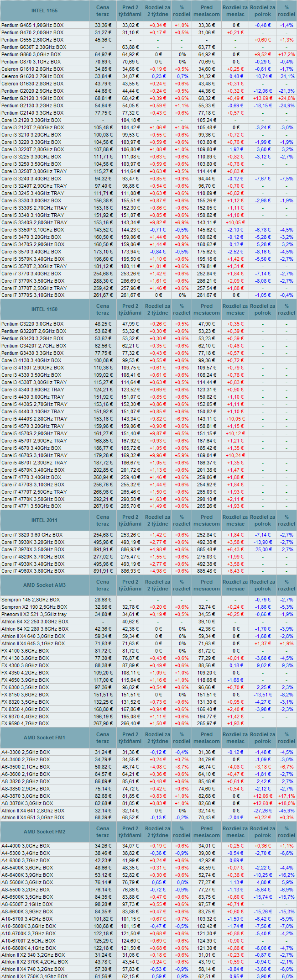Click the 288,30 € current price of Core i7 3770K
Viewport: 297px width, 980px height.
[x=103, y=281]
